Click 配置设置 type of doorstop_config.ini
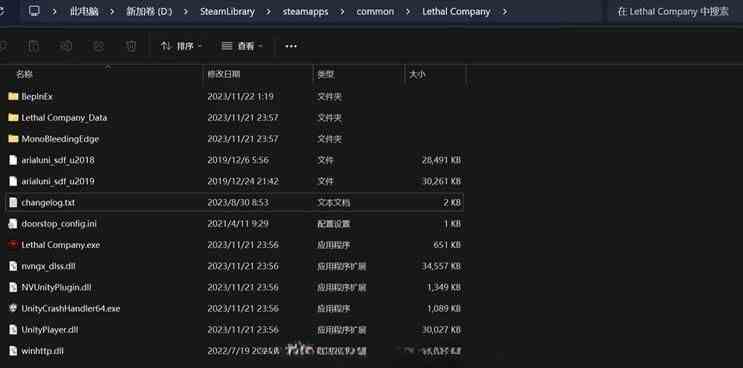Image resolution: width=743 pixels, height=368 pixels. (334, 224)
